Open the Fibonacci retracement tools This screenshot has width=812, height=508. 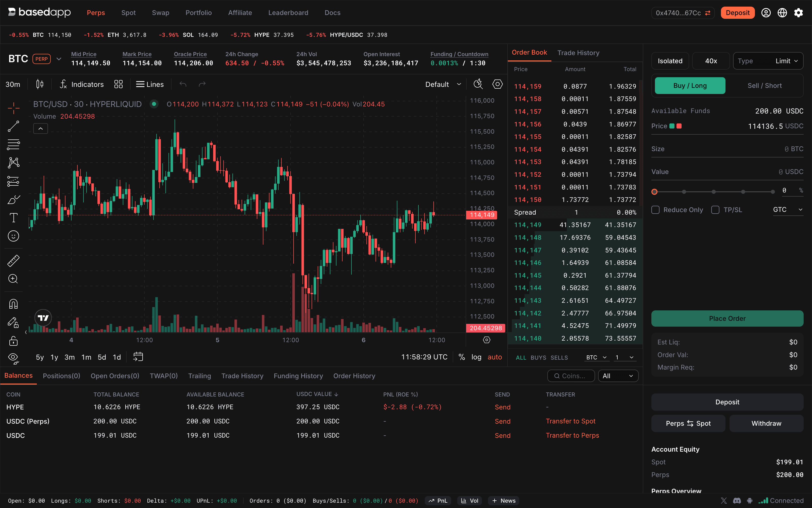(13, 145)
